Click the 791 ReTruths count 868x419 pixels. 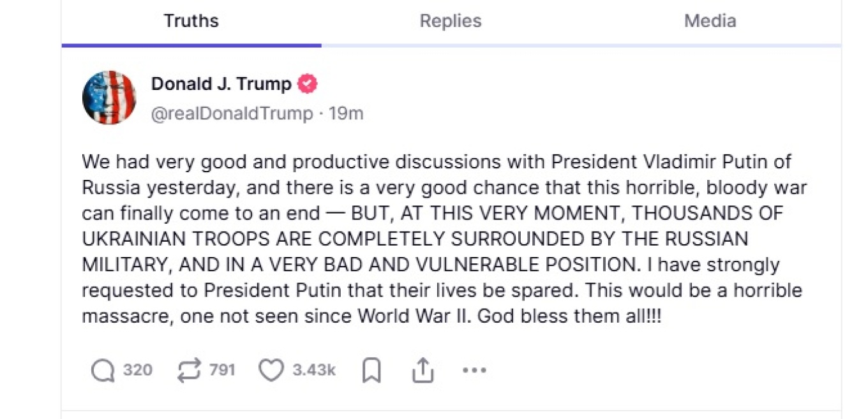(x=222, y=370)
